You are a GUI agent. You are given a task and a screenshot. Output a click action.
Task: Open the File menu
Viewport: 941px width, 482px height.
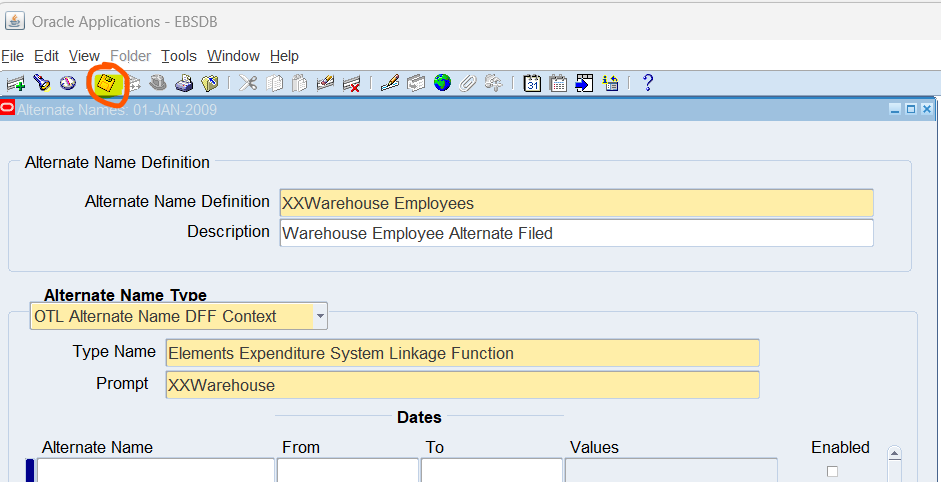click(12, 56)
